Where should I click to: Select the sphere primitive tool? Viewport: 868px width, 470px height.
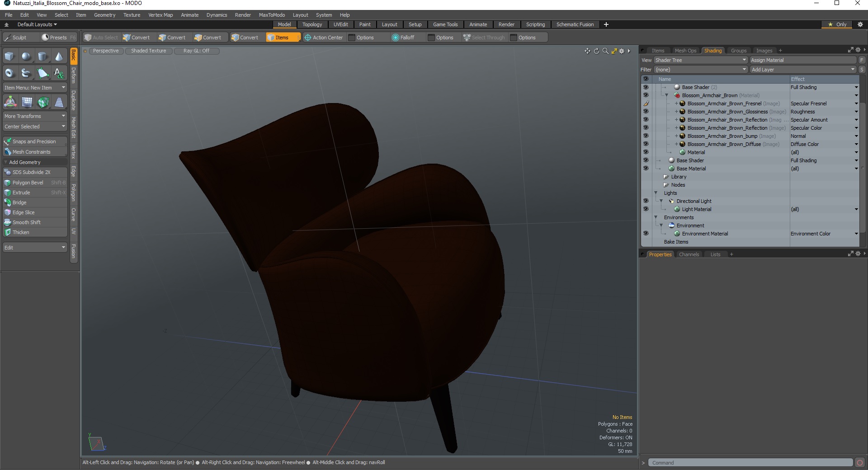point(26,56)
